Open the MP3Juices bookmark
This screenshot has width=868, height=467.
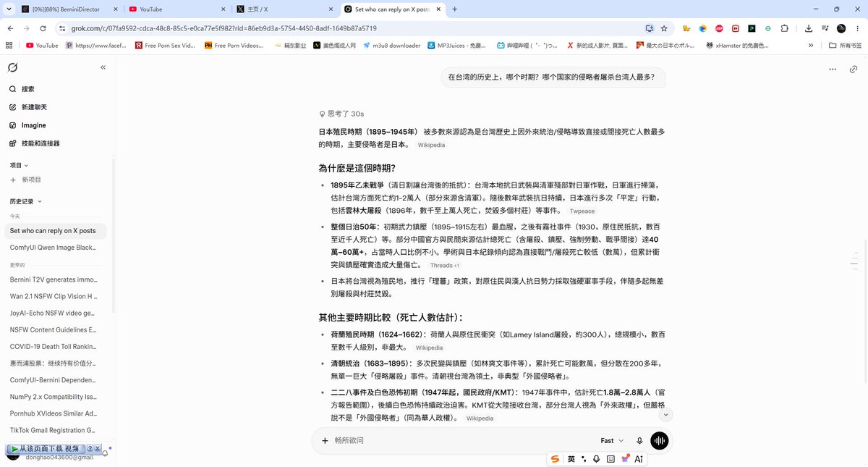457,45
